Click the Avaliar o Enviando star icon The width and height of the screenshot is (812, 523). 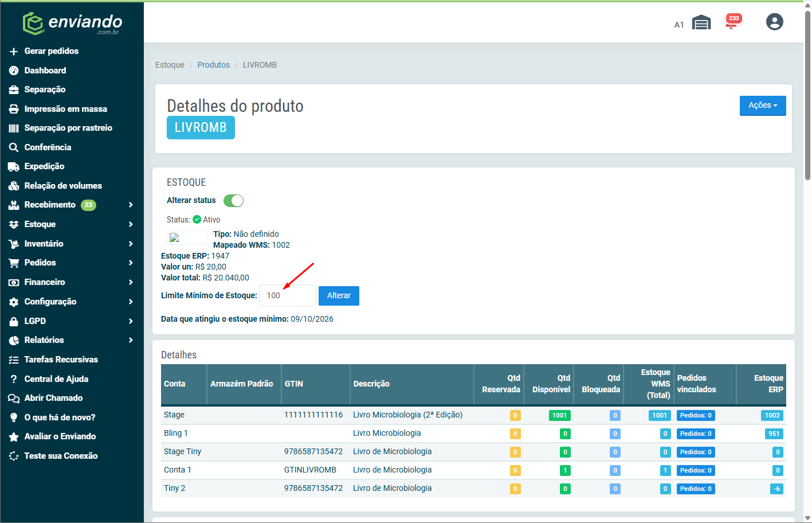point(14,436)
